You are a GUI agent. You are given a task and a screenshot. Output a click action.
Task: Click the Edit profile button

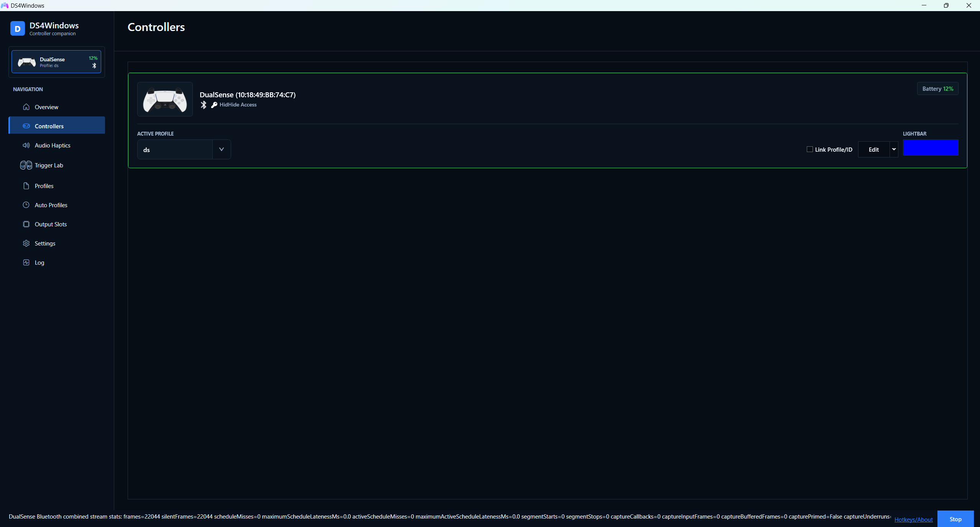874,149
